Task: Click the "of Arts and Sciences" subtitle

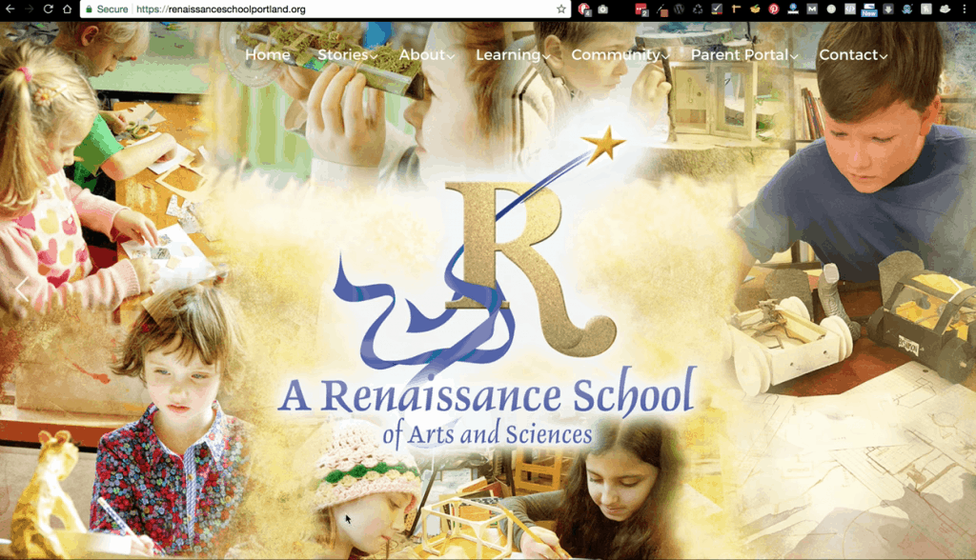Action: [487, 433]
